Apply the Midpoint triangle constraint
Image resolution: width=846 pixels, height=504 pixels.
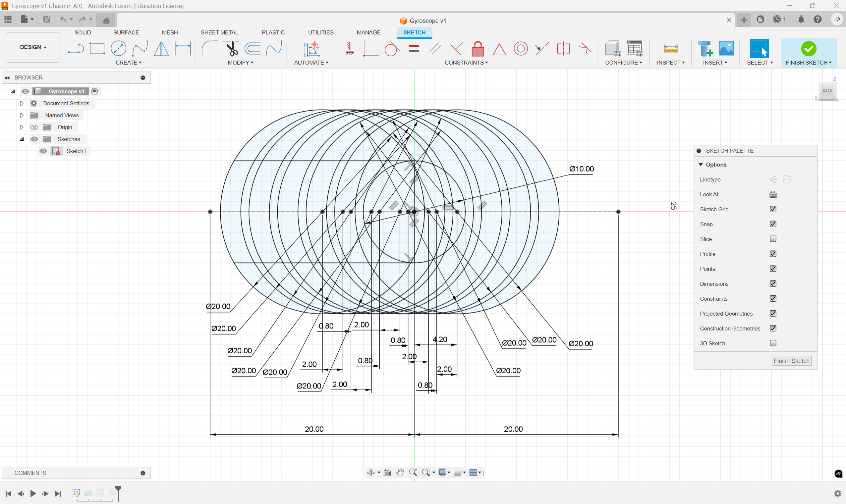[499, 49]
